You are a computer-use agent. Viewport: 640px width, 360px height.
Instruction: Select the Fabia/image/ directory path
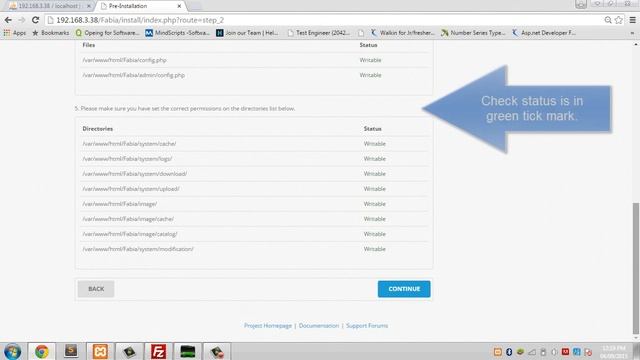[x=120, y=204]
